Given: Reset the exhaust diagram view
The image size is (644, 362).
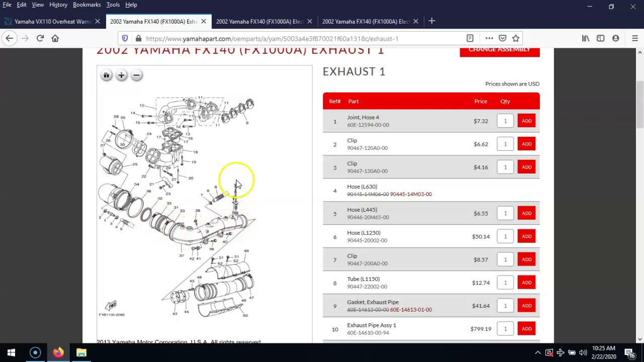Looking at the screenshot, I should coord(106,75).
